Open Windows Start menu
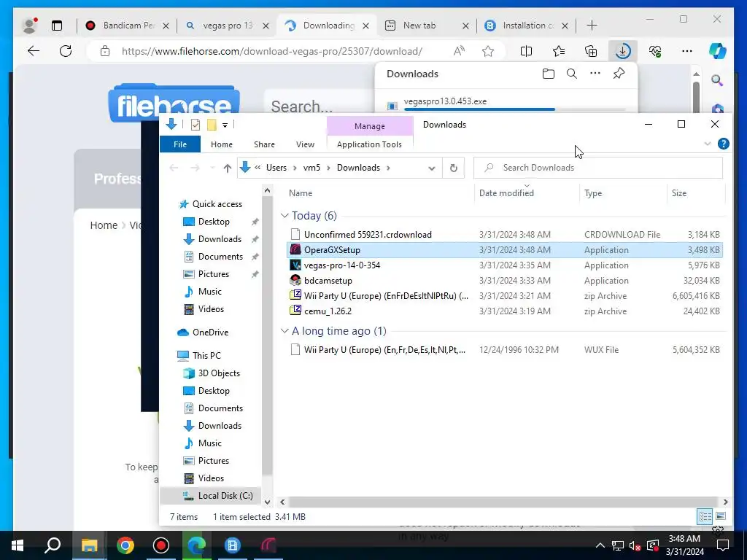Screen dimensions: 747x560 coord(18,545)
